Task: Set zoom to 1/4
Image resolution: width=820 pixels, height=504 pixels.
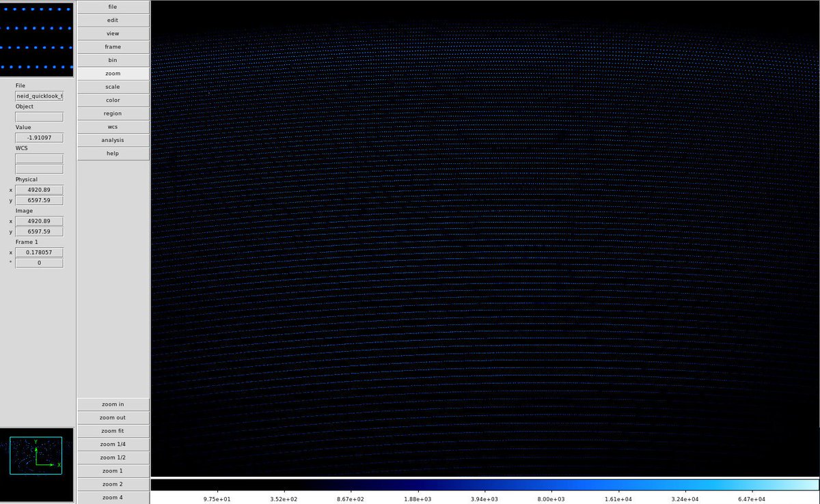Action: pyautogui.click(x=113, y=445)
